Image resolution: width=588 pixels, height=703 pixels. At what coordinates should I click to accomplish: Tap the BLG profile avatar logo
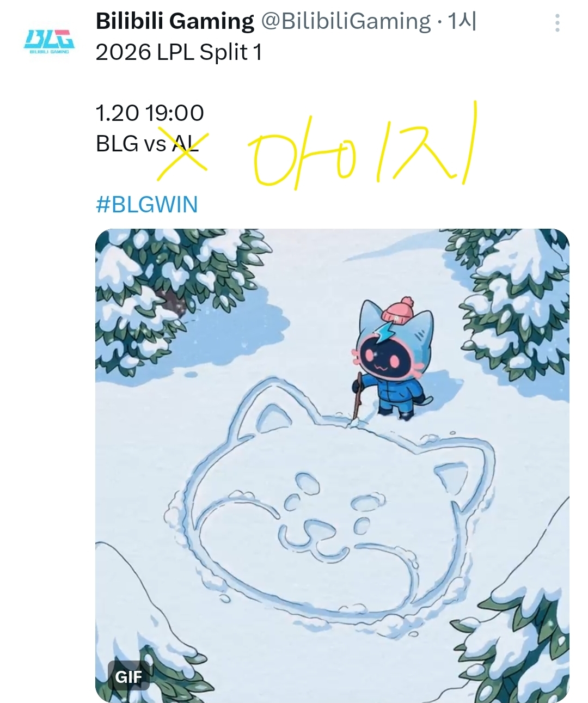[49, 42]
